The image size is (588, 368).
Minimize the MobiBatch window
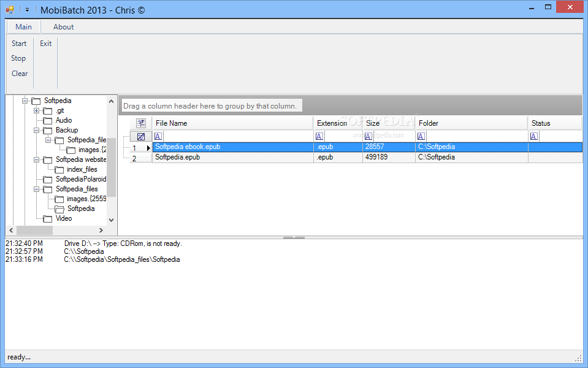point(532,7)
